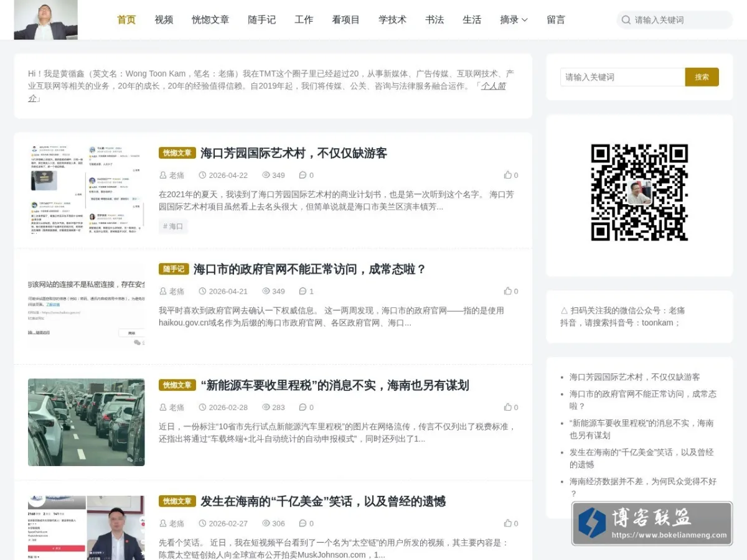Open article 发生在海南的“千亿美金”笑话
Viewport: 747px width, 560px height.
323,501
